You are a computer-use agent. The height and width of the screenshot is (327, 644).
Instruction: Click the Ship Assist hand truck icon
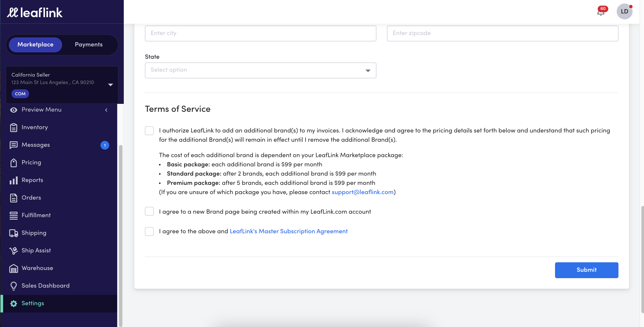(x=13, y=251)
